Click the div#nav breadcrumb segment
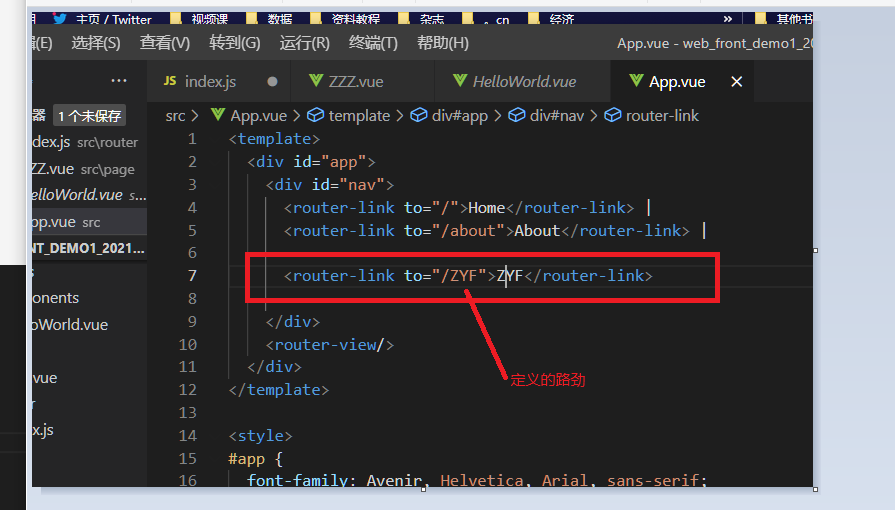The image size is (895, 510). click(x=557, y=116)
